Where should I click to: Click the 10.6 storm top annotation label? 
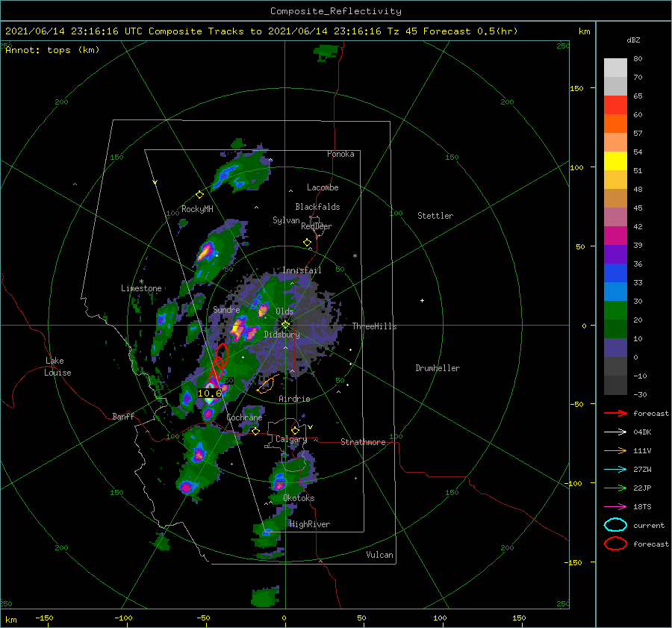(210, 393)
